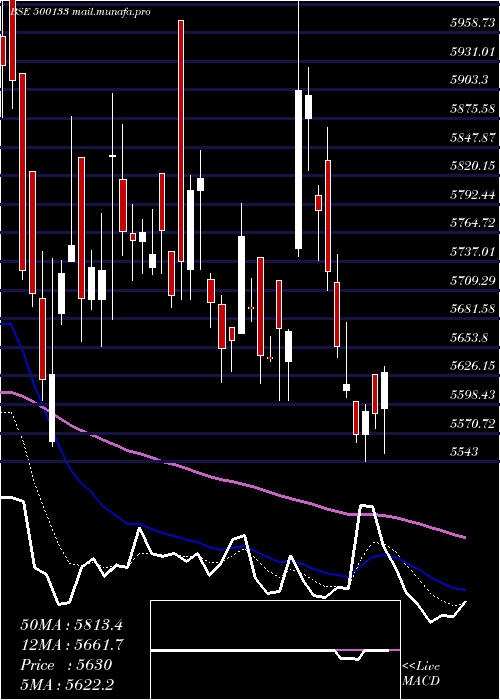This screenshot has width=500, height=700.
Task: Click the 5681.58 price axis label
Action: point(473,308)
